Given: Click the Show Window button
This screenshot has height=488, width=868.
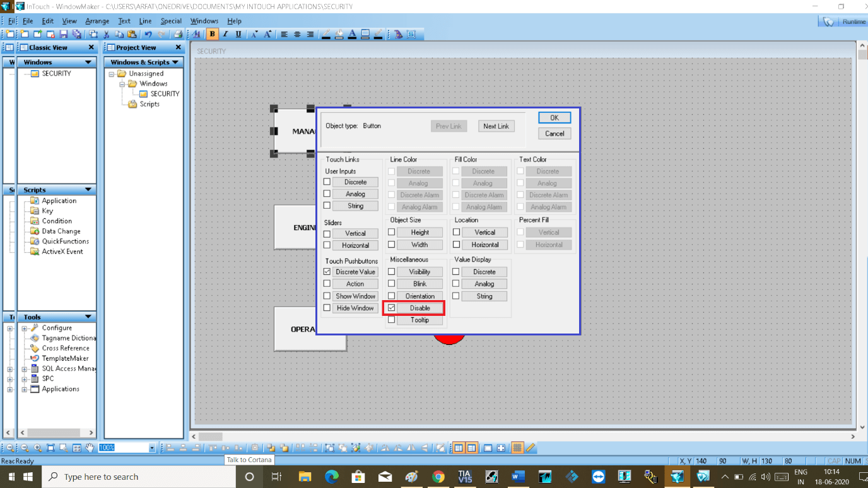Looking at the screenshot, I should click(x=355, y=296).
